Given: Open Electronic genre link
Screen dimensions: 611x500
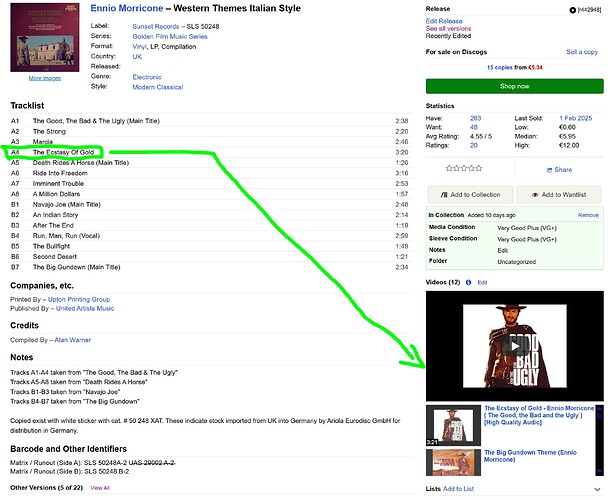Looking at the screenshot, I should pyautogui.click(x=147, y=77).
